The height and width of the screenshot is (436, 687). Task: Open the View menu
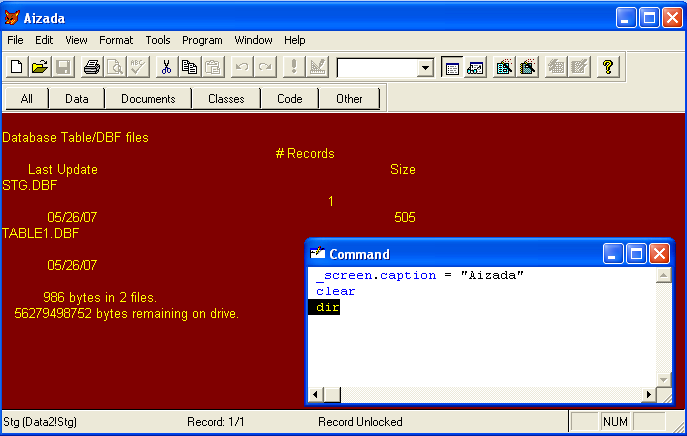76,40
